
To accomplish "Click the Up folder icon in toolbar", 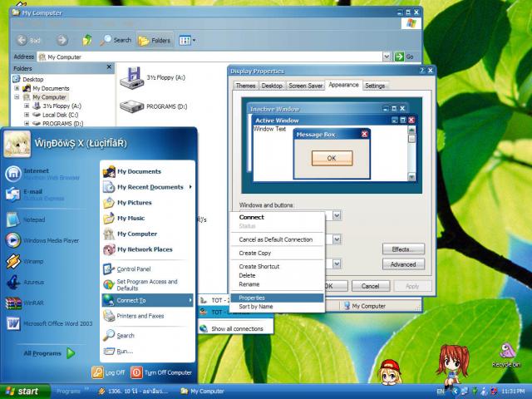I will [x=87, y=41].
